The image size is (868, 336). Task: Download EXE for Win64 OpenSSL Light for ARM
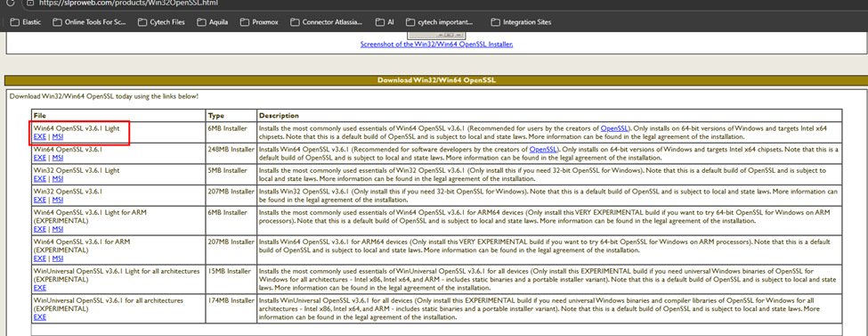(x=39, y=229)
